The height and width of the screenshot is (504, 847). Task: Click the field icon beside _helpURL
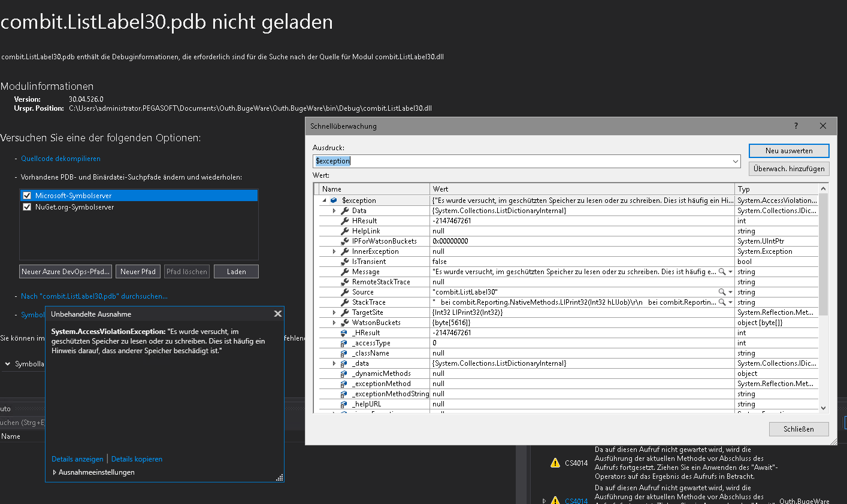tap(344, 404)
